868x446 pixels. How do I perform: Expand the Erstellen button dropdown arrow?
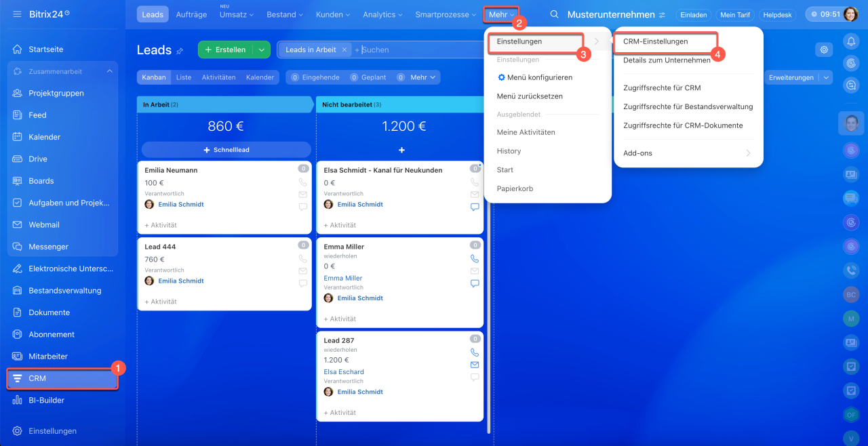point(261,49)
